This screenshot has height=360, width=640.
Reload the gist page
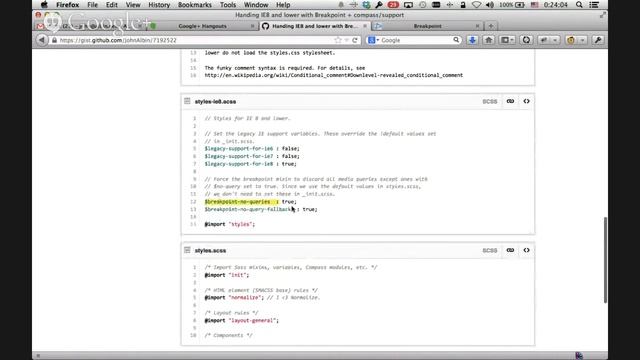pos(355,40)
